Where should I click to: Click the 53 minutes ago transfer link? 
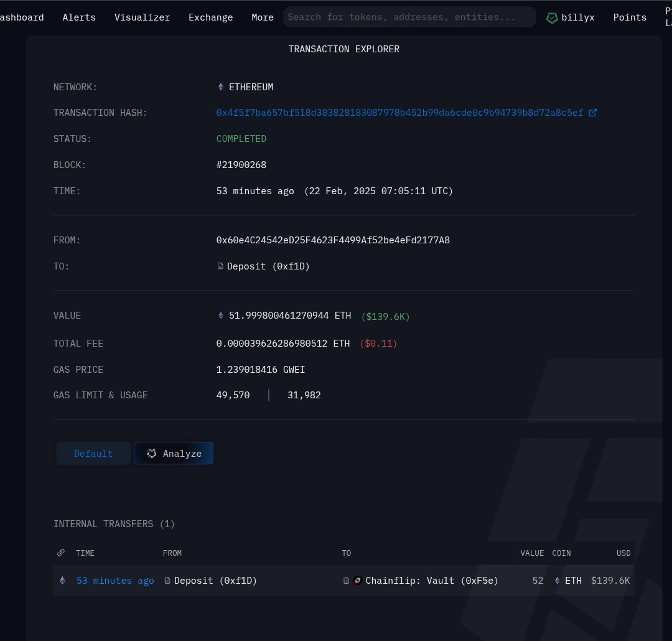click(115, 580)
